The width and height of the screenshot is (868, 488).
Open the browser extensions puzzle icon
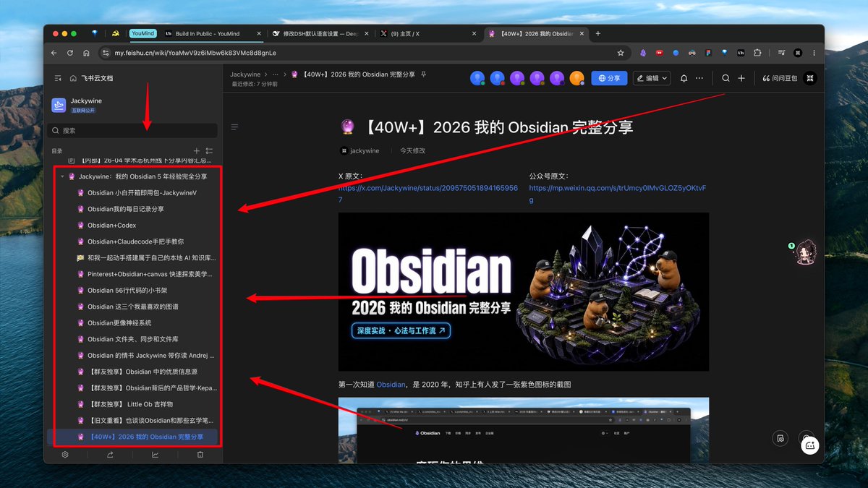pos(757,53)
